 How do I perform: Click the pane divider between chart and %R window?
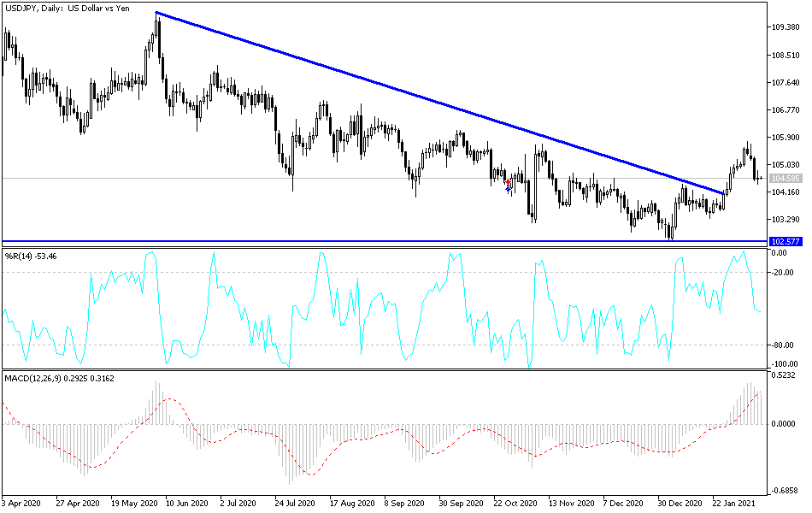point(385,246)
